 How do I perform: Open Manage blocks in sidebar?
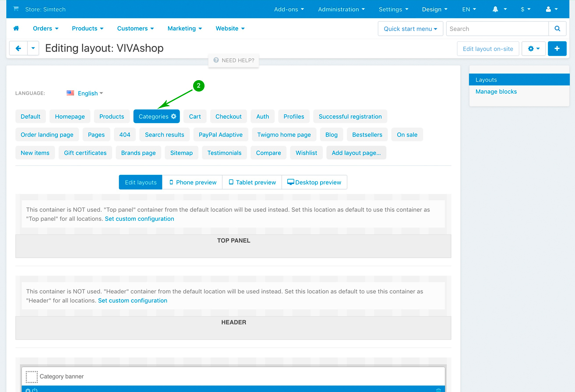[x=496, y=92]
